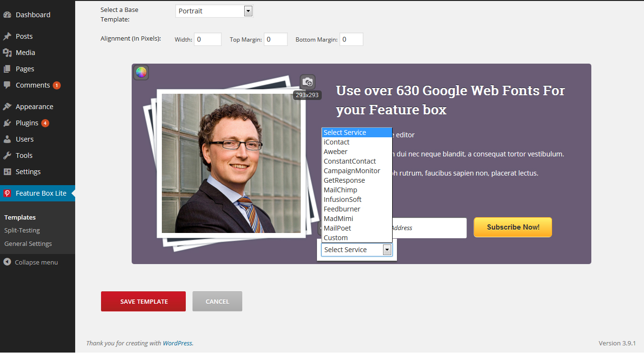Image resolution: width=644 pixels, height=354 pixels.
Task: Click the Width input field
Action: click(208, 39)
